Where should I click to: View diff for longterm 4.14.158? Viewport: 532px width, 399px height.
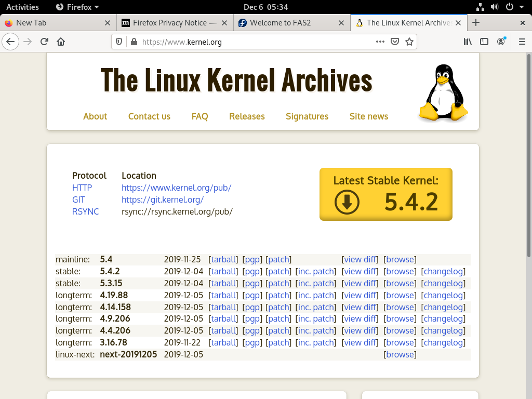[360, 307]
